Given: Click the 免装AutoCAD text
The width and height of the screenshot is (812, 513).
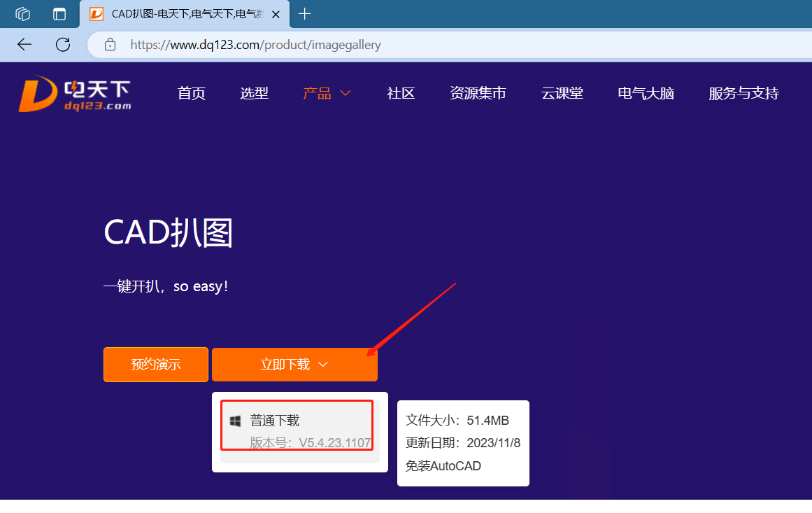Looking at the screenshot, I should click(443, 466).
